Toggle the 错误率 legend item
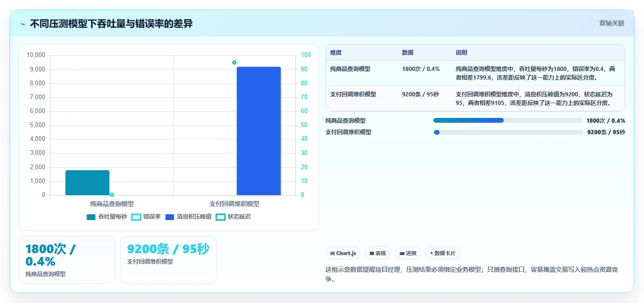This screenshot has height=303, width=644. 146,217
